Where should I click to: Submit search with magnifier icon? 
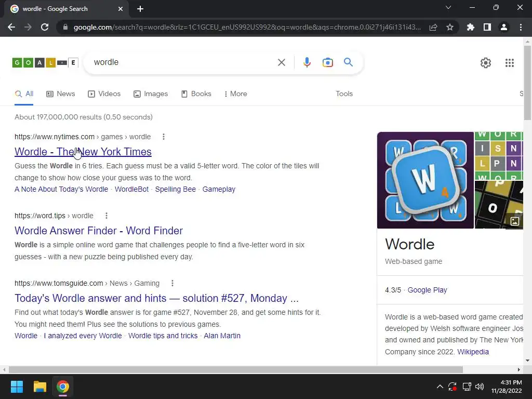[348, 62]
